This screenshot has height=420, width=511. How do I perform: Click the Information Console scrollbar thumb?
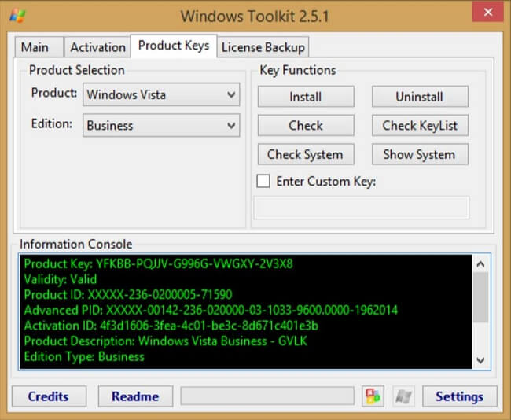click(480, 297)
